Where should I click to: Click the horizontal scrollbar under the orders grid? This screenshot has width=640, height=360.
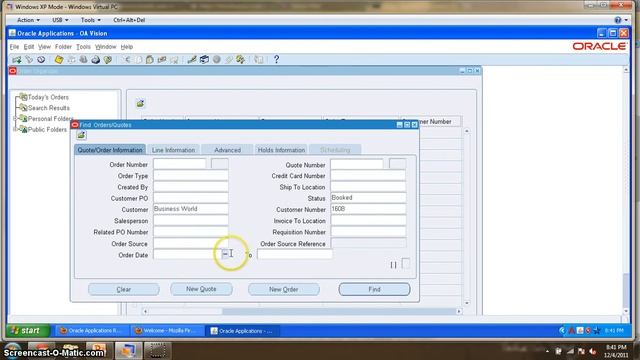coord(302,311)
